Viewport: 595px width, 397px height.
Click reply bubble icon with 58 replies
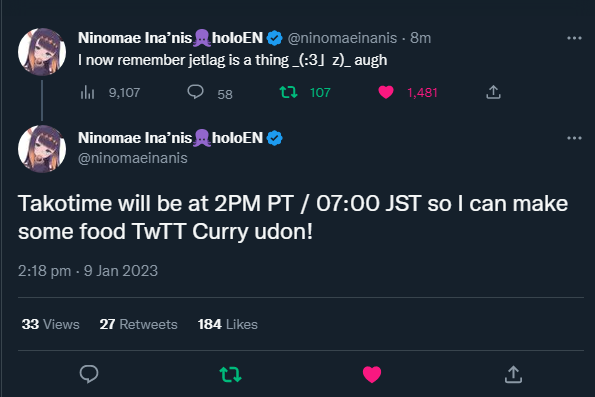point(195,92)
